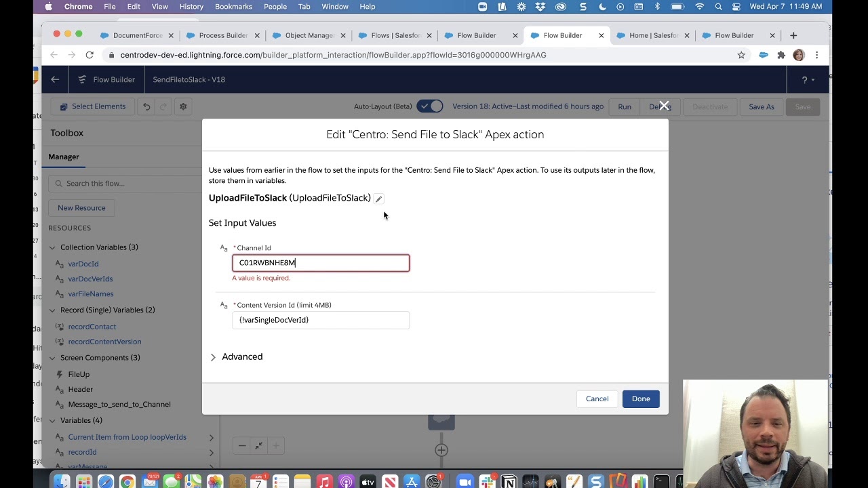Open the Bookmarks menu
868x488 pixels.
coord(233,7)
